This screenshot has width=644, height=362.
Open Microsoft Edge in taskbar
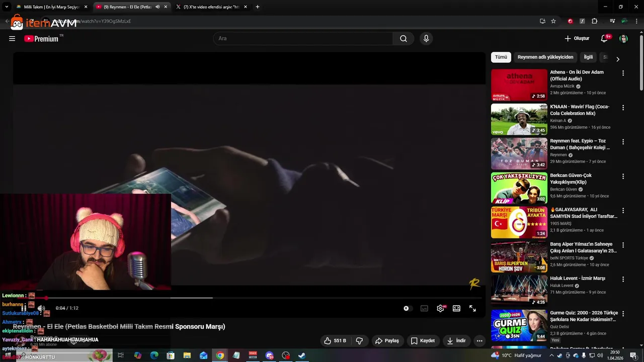coord(154,355)
